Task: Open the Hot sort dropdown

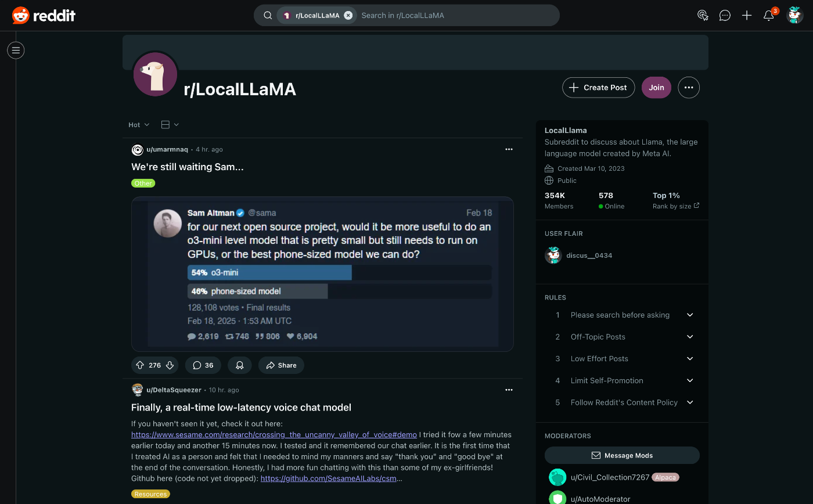Action: 139,125
